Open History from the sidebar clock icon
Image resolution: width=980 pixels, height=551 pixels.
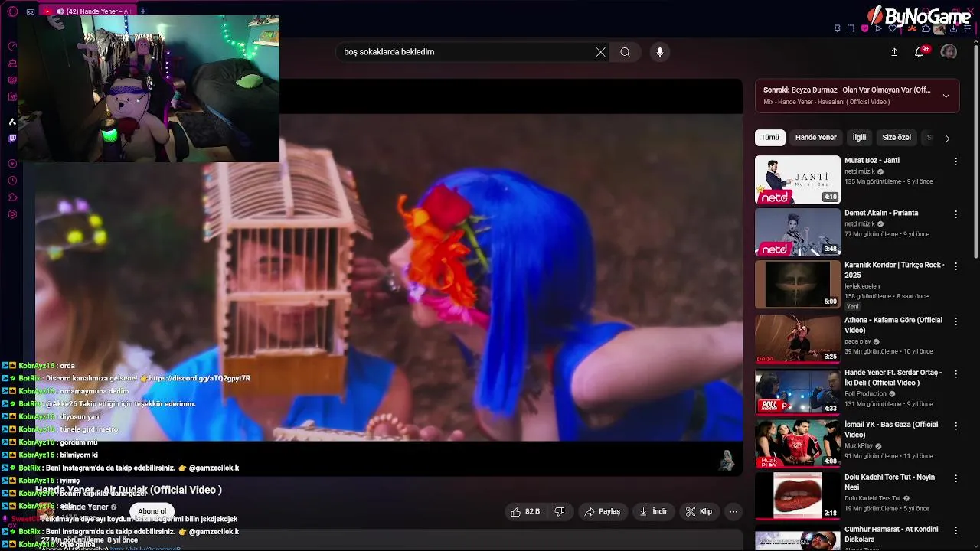[12, 181]
